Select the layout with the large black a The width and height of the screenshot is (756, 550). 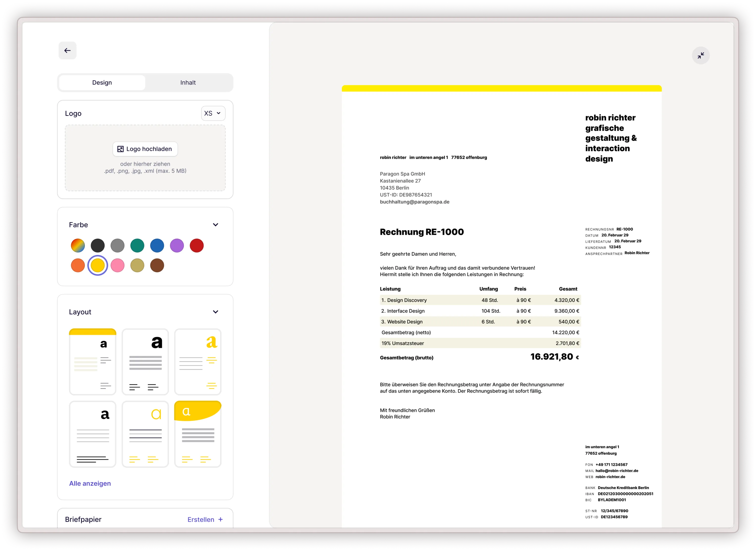145,362
